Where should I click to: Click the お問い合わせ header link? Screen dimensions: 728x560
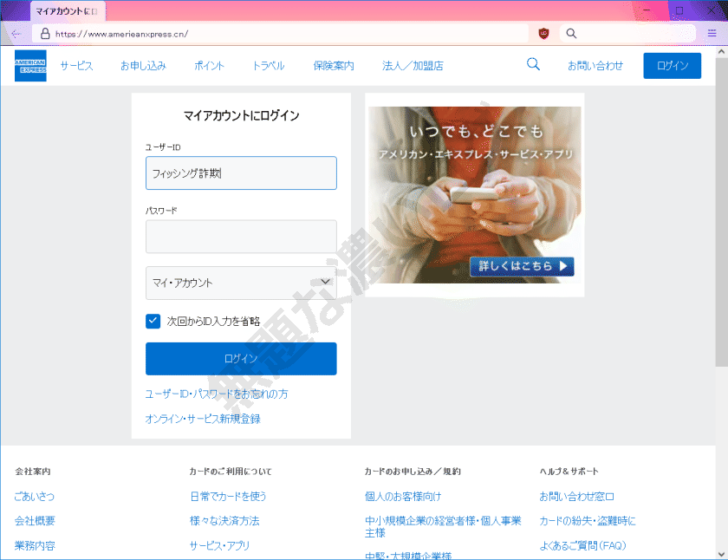[x=595, y=66]
